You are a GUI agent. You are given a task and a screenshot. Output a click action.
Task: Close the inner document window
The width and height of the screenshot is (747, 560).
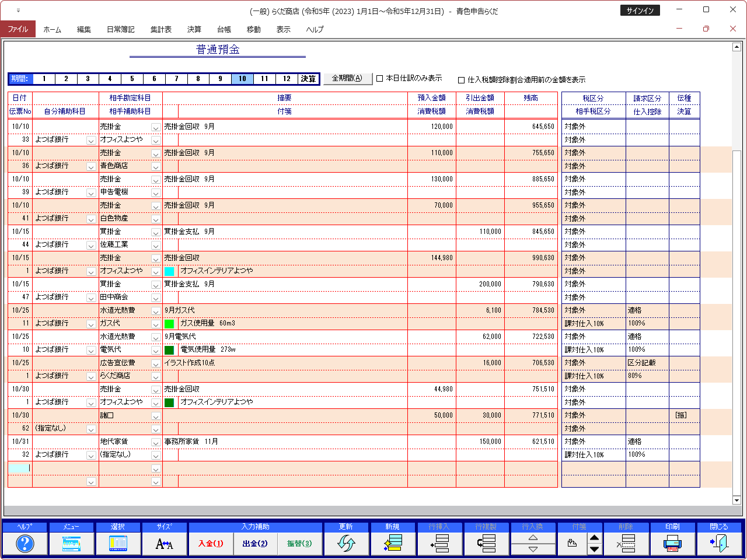(733, 29)
